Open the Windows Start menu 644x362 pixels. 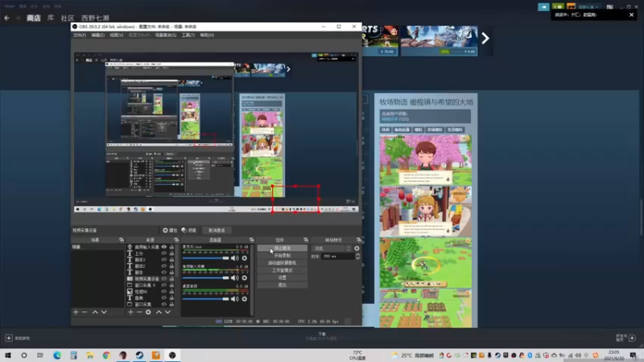point(8,355)
